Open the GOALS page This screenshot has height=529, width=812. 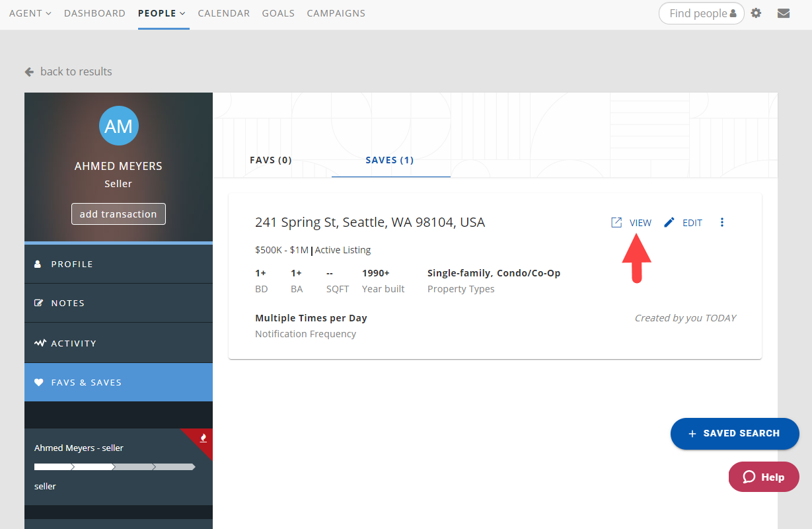278,13
